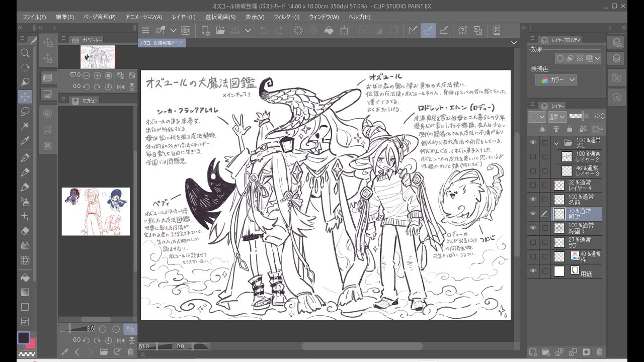Select the Decoration sparkle tool
The height and width of the screenshot is (362, 644).
point(25,216)
